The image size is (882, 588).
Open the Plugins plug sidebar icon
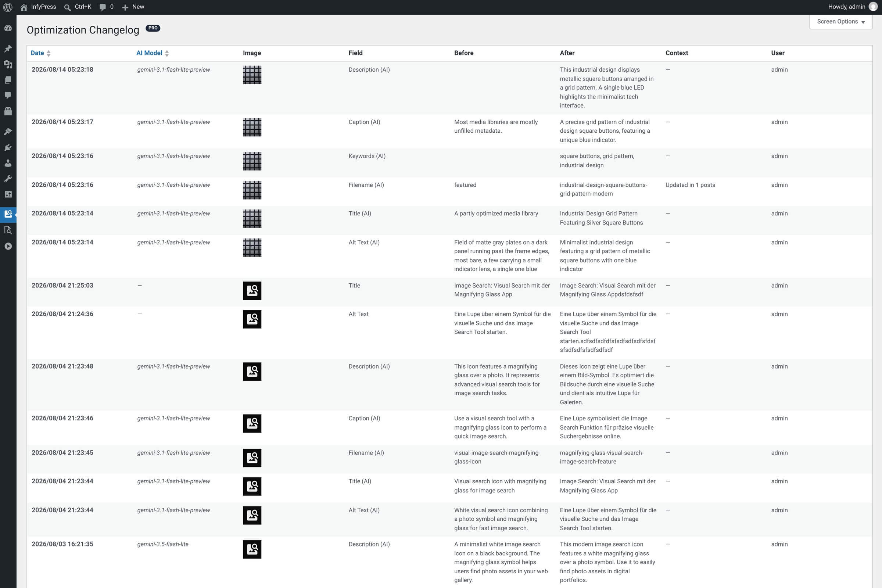(8, 147)
